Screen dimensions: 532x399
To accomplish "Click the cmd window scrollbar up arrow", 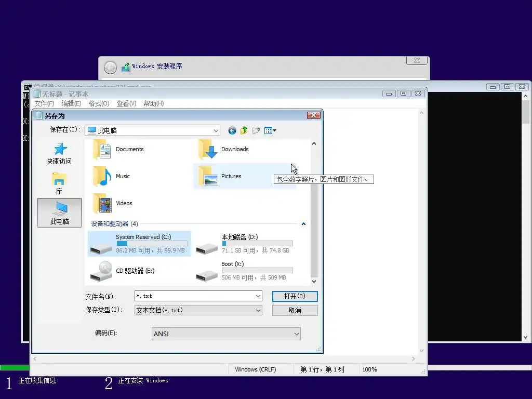I will click(526, 96).
